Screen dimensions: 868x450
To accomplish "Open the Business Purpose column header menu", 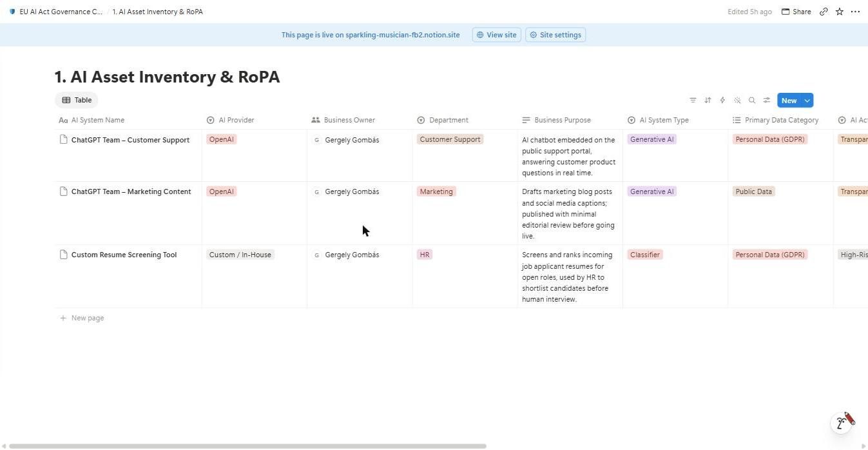I will [x=570, y=120].
